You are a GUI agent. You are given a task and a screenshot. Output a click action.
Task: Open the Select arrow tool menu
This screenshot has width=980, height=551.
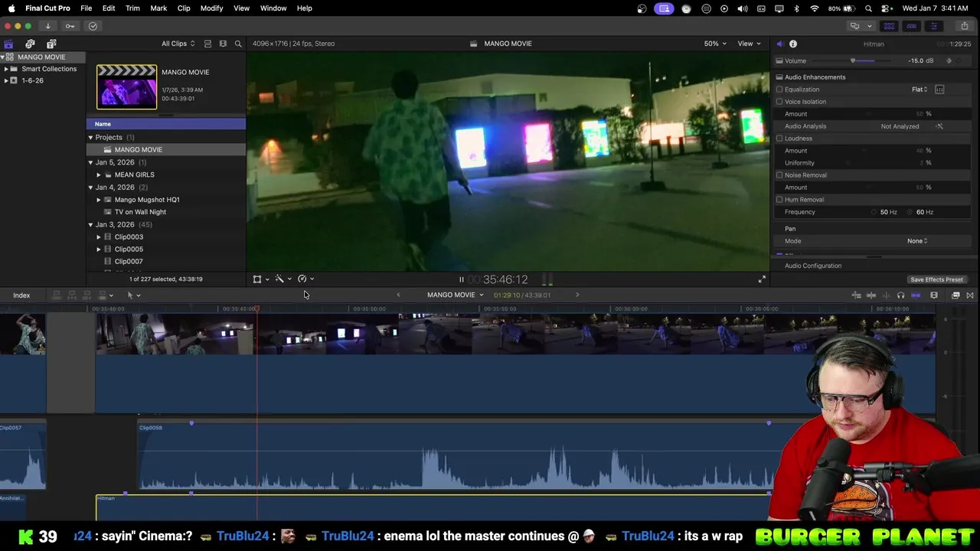tap(133, 295)
